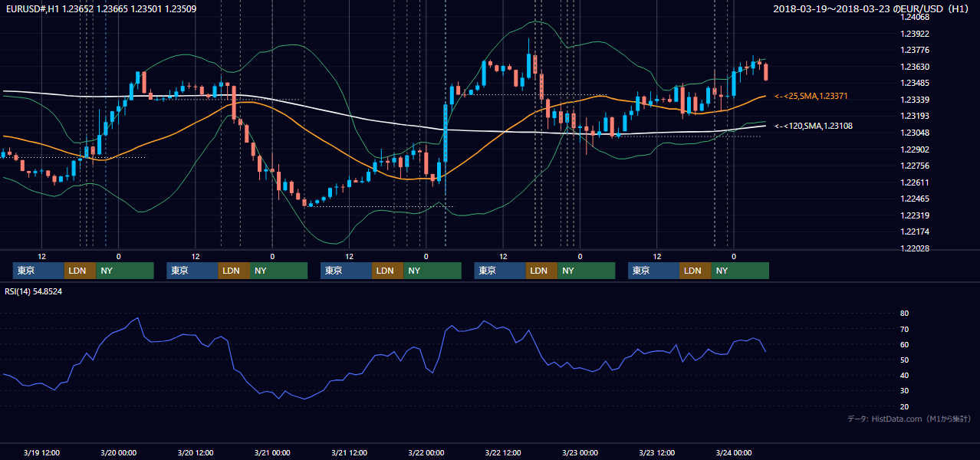Viewport: 980px width, 460px height.
Task: Click price axis label 1.22611
Action: (916, 182)
